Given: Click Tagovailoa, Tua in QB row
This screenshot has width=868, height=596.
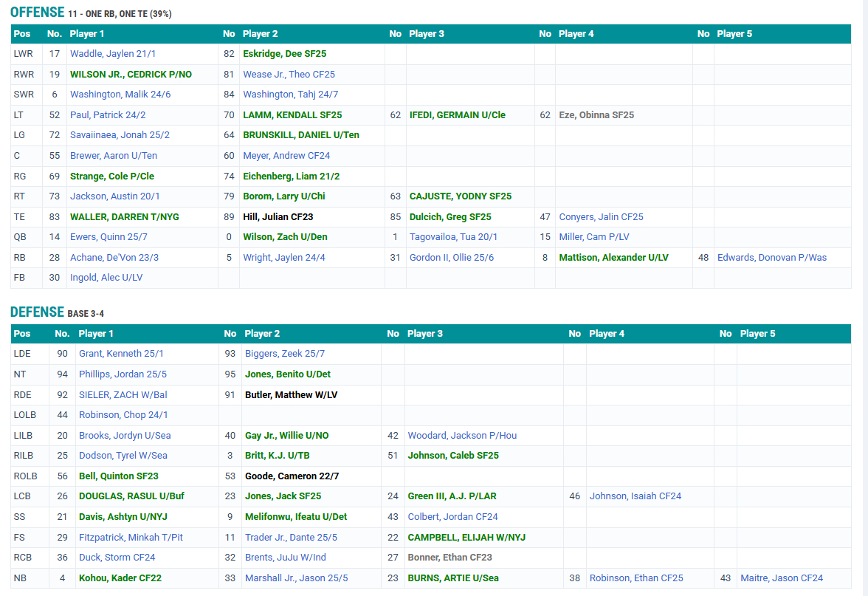Looking at the screenshot, I should point(453,237).
